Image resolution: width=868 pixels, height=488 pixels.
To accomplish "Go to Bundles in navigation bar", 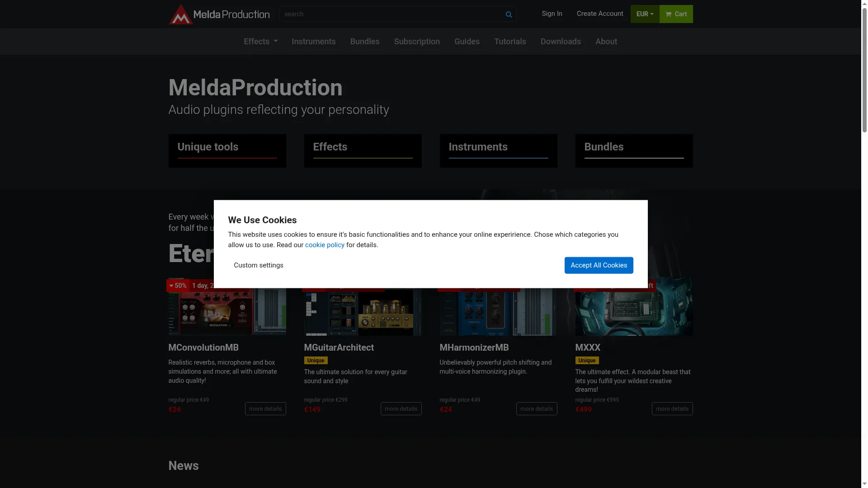I will click(364, 42).
